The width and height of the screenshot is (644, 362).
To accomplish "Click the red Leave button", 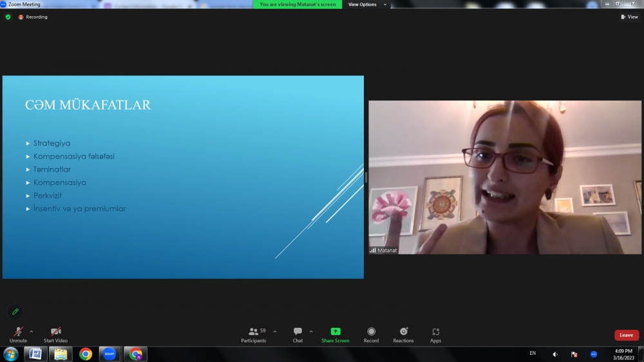I will point(626,335).
